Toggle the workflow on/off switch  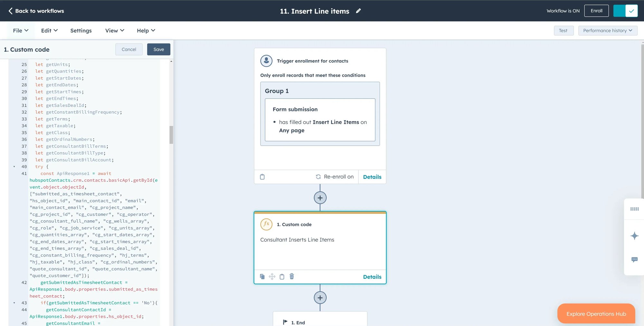point(625,11)
